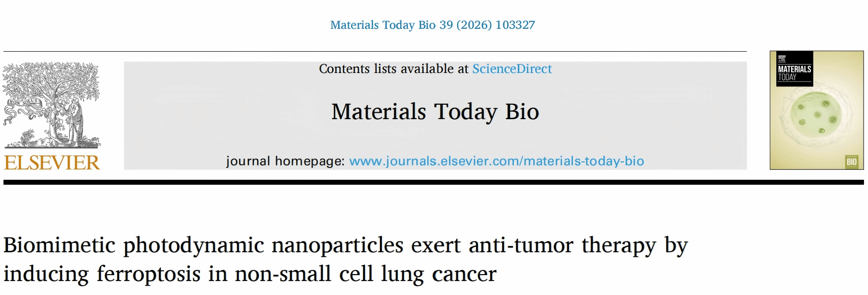868x295 pixels.
Task: Click the BIO badge on cover corner
Action: pyautogui.click(x=851, y=161)
